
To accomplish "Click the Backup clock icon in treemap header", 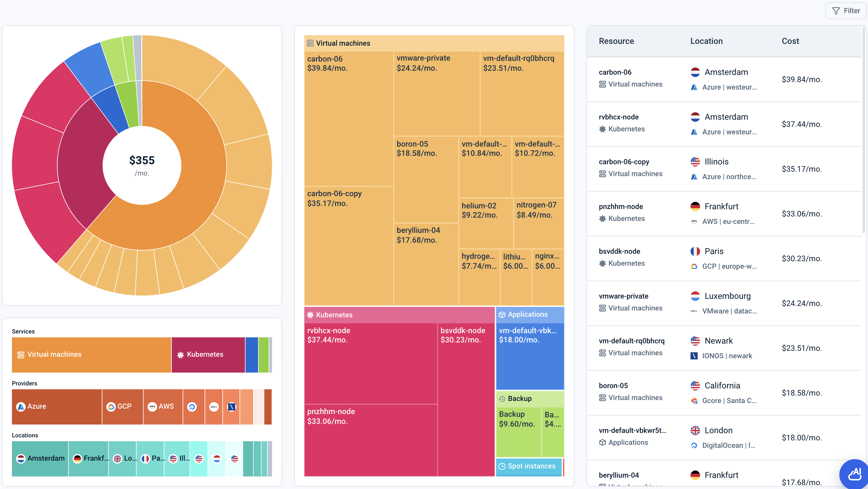I will point(502,399).
